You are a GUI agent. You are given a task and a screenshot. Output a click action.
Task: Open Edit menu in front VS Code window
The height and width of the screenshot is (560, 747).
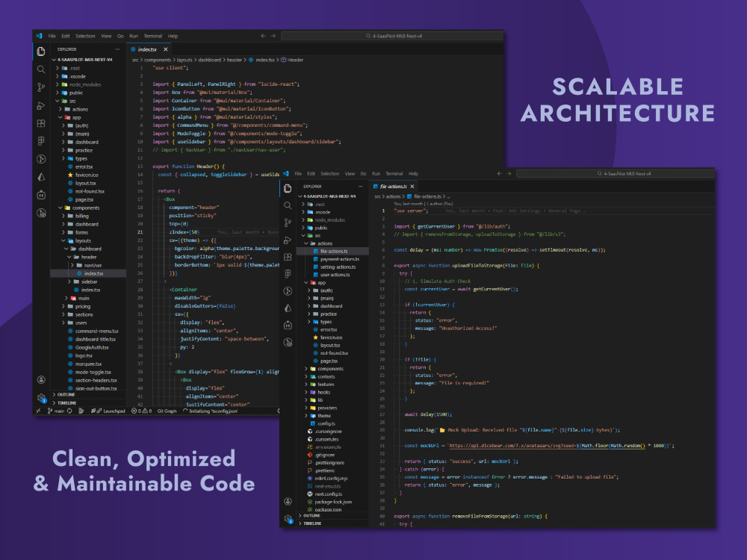[311, 173]
